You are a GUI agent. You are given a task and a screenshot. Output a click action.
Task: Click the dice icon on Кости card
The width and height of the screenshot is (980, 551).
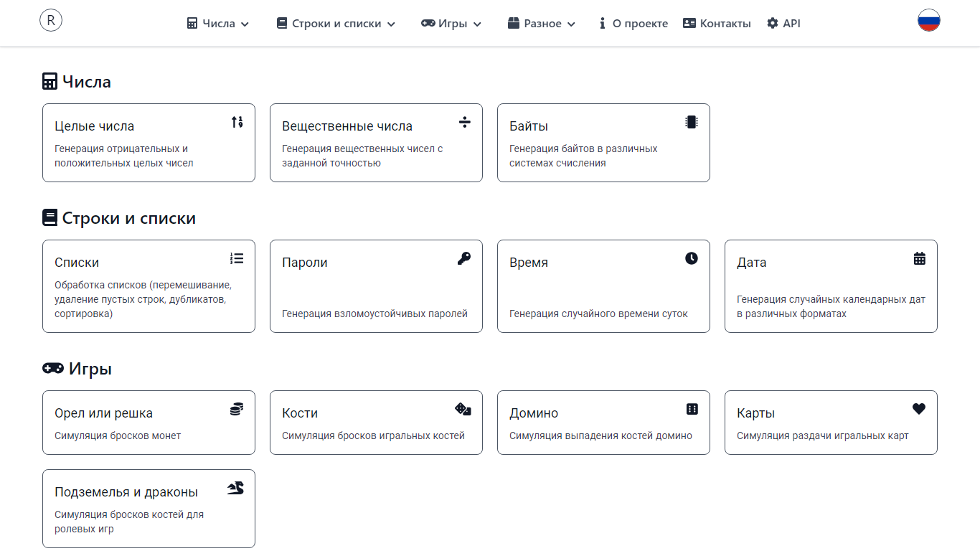click(463, 409)
